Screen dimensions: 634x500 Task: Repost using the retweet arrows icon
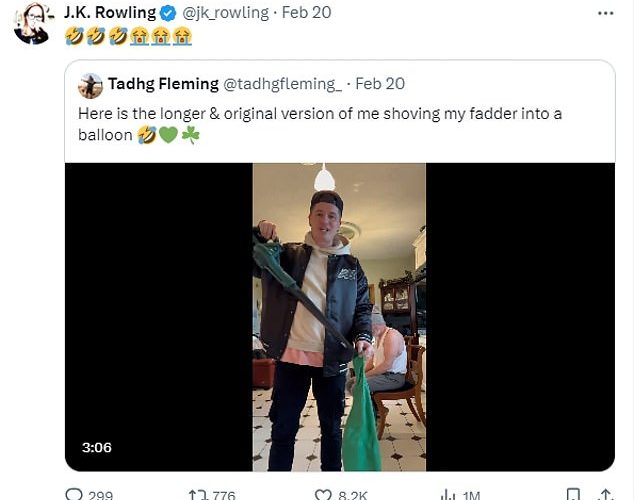198,494
